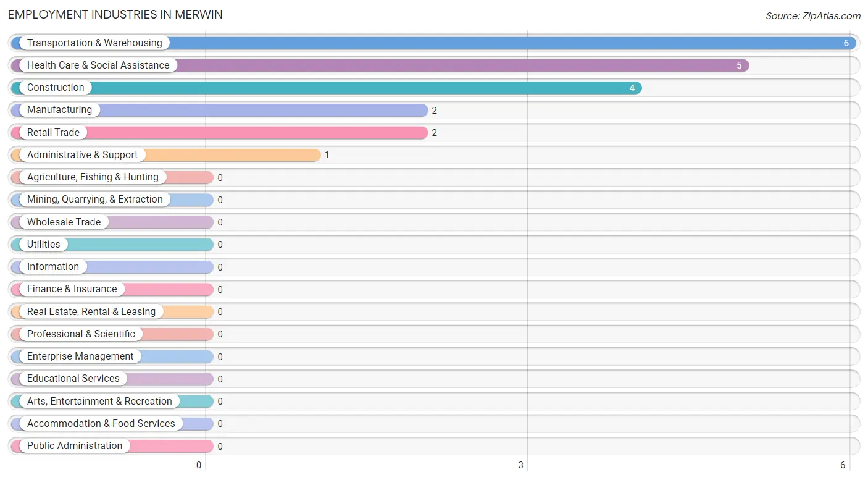Select the Health Care & Social Assistance label
Image resolution: width=868 pixels, height=480 pixels.
[98, 65]
